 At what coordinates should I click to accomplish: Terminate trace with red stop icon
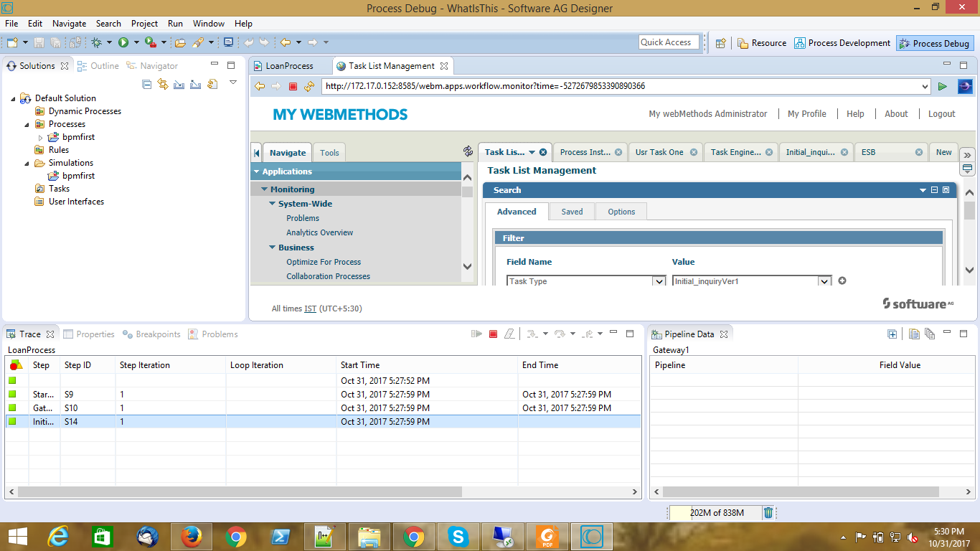tap(493, 334)
